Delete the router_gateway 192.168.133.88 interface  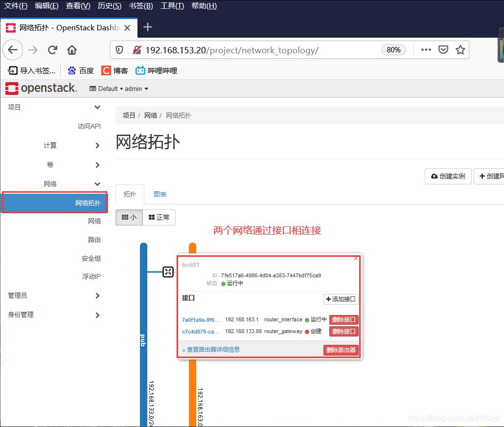[x=344, y=331]
